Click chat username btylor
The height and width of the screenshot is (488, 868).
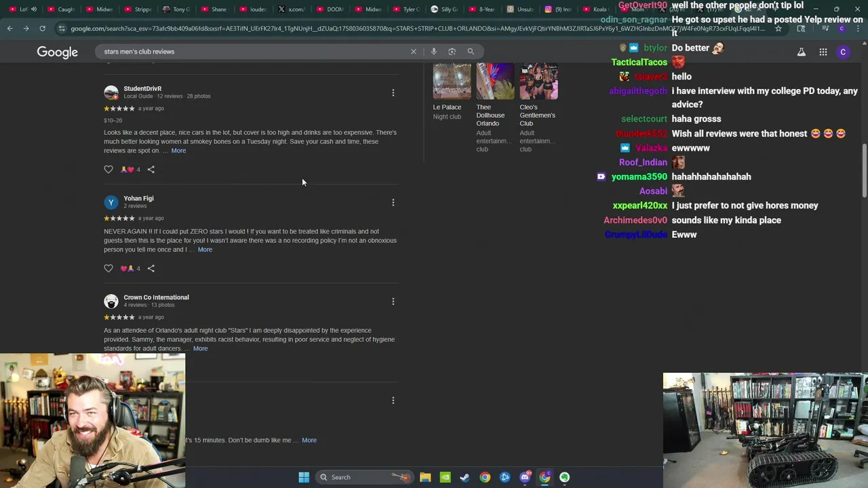click(655, 48)
